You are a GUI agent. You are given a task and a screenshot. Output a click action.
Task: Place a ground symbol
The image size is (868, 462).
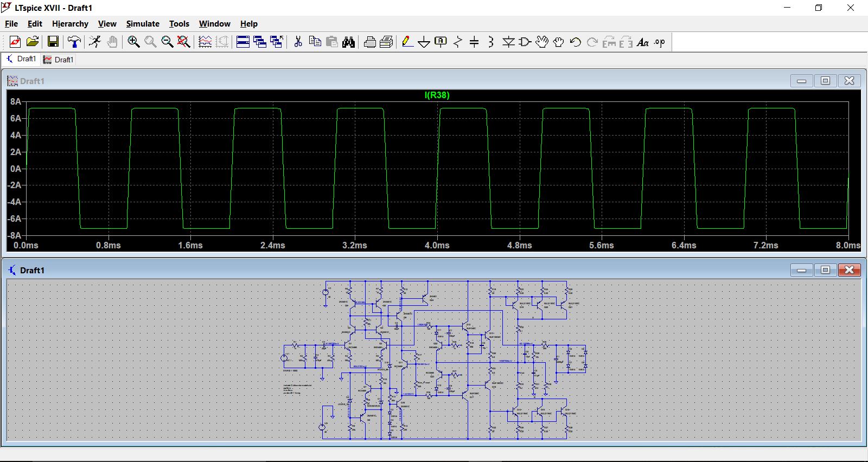424,42
